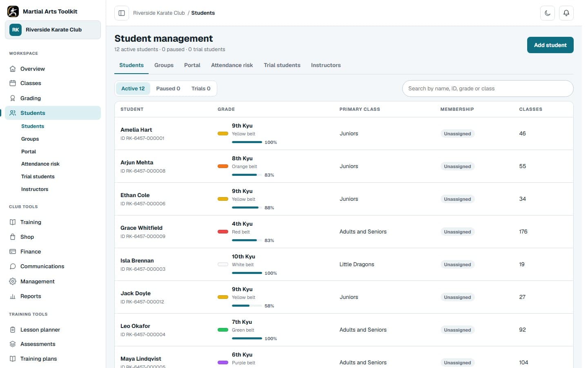Click Ethan Cole's 88% progress bar

[247, 208]
